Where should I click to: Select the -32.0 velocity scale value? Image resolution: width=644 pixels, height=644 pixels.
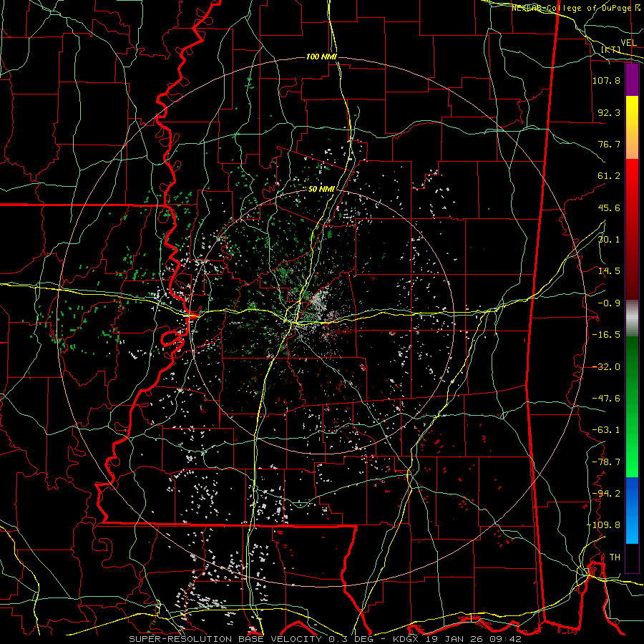[x=606, y=367]
